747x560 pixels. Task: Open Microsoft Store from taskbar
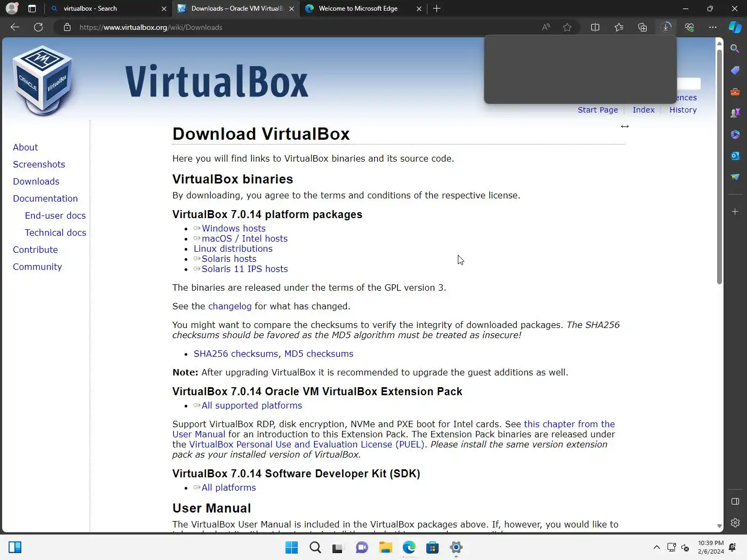(x=432, y=547)
